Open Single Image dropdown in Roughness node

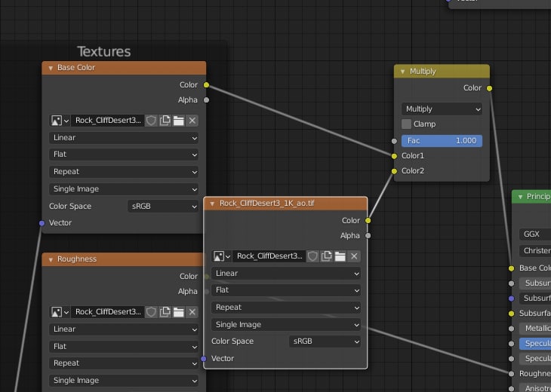click(124, 381)
